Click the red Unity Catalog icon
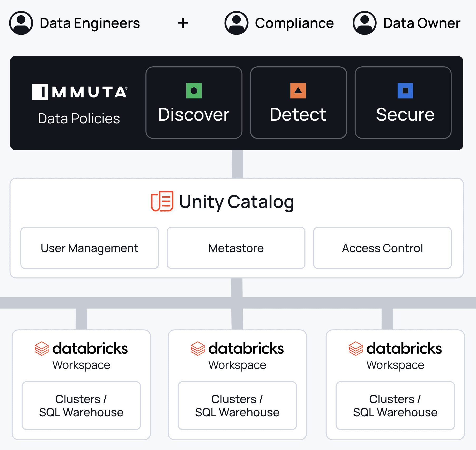The height and width of the screenshot is (450, 476). tap(162, 201)
